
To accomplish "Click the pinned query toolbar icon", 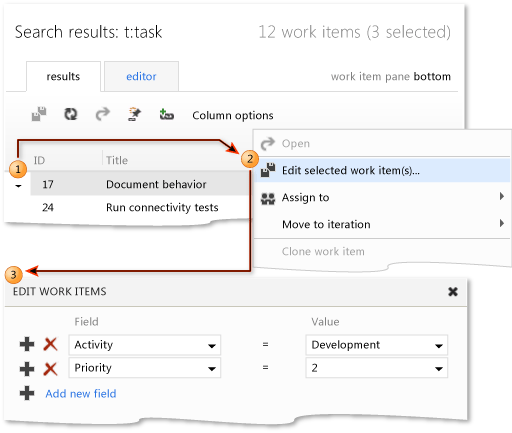I will coord(135,114).
